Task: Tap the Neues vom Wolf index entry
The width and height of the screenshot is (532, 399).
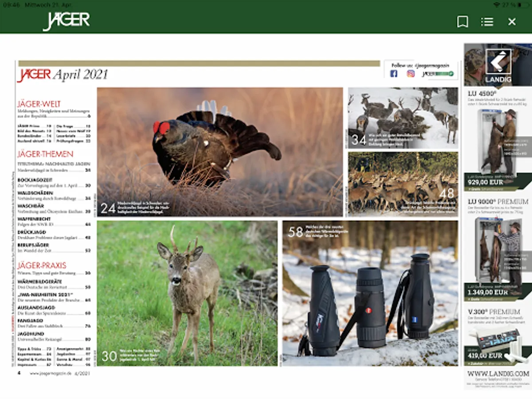Action: (73, 131)
